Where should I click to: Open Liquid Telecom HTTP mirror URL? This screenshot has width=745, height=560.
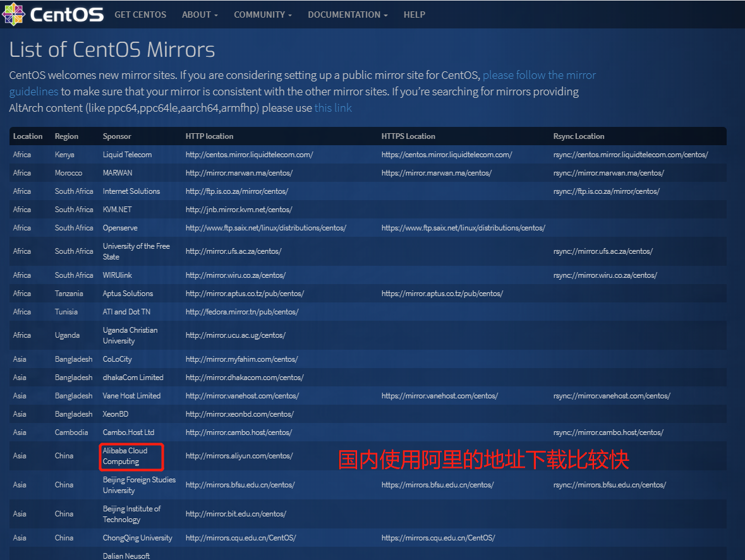tap(249, 155)
